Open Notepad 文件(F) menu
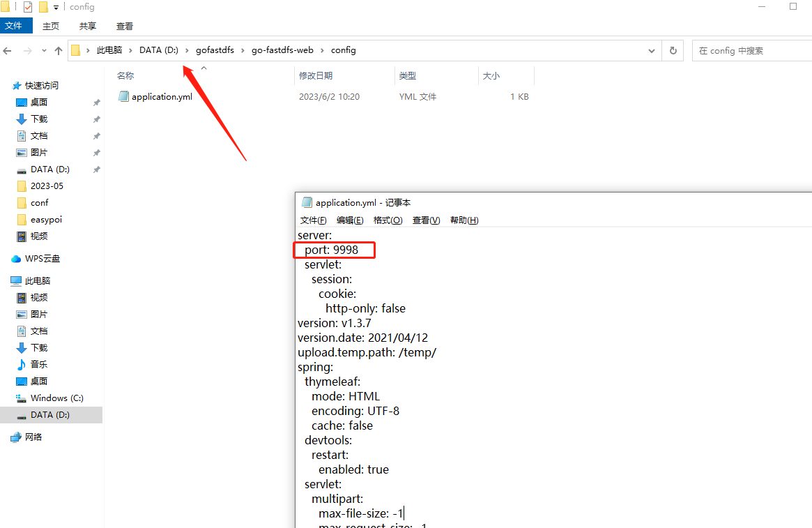Image resolution: width=812 pixels, height=528 pixels. click(314, 220)
